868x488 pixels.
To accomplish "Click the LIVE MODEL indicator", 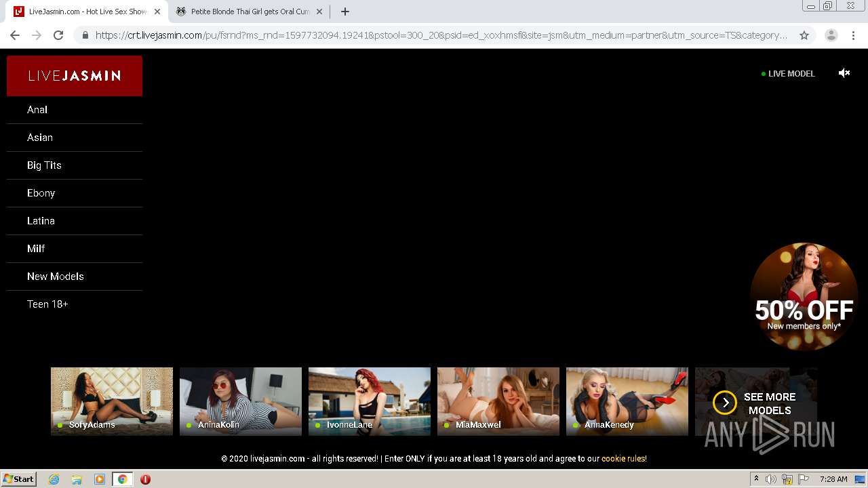I will [788, 73].
